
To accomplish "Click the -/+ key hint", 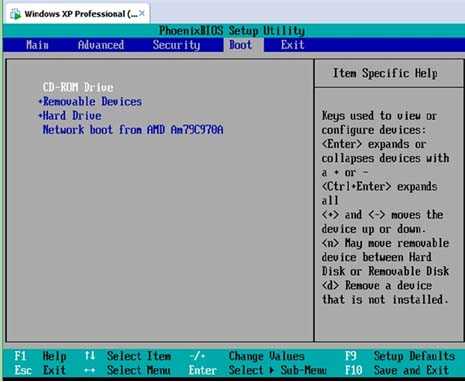I will (197, 356).
